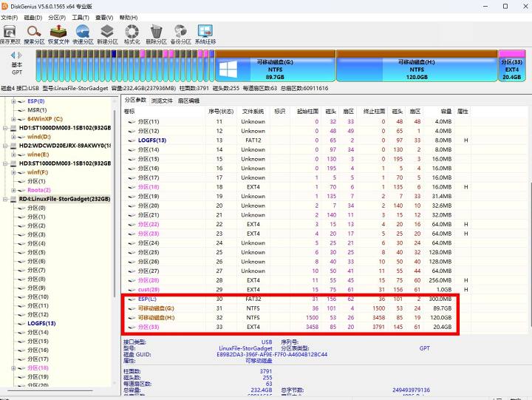The width and height of the screenshot is (532, 400).
Task: Click the 终止柱面 column header
Action: pyautogui.click(x=372, y=112)
